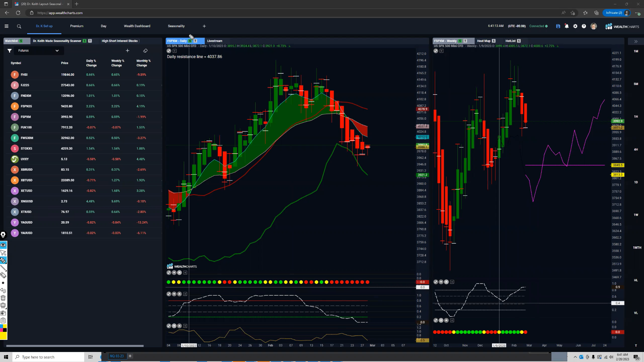Click the camera screenshot tool

point(3,313)
